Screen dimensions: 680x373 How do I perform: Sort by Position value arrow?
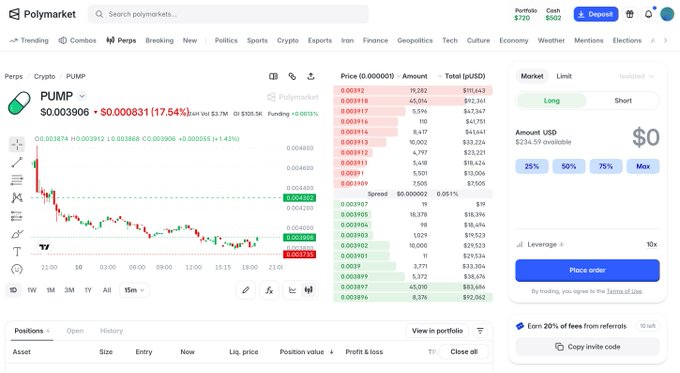(331, 352)
